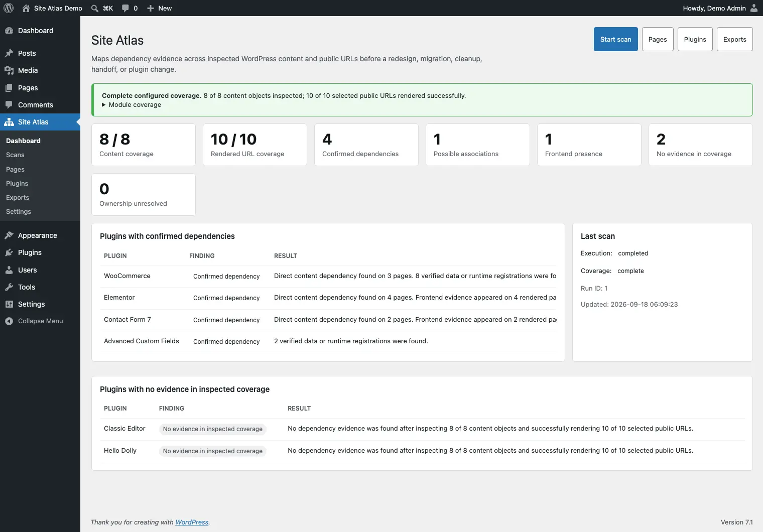763x532 pixels.
Task: Click the WordPress logo icon
Action: 9,8
